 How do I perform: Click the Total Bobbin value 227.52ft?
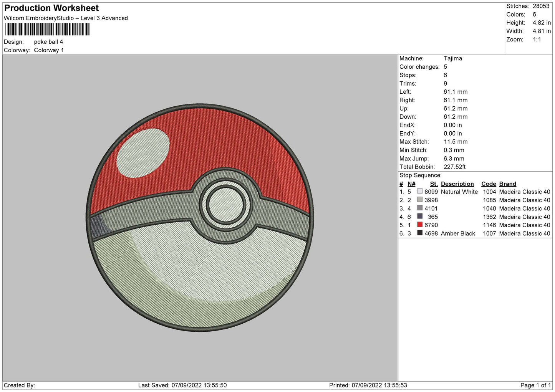(455, 167)
